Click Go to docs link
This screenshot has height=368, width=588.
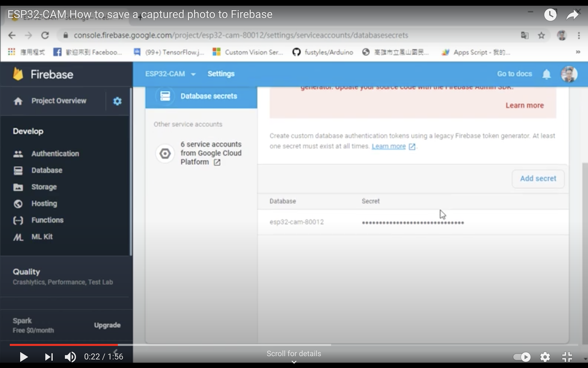click(x=514, y=74)
